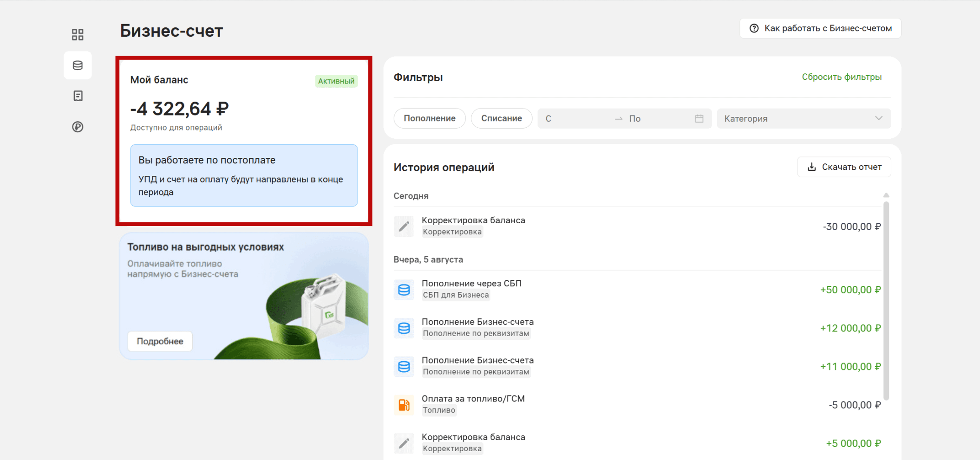Expand the Категория dropdown

pyautogui.click(x=804, y=118)
